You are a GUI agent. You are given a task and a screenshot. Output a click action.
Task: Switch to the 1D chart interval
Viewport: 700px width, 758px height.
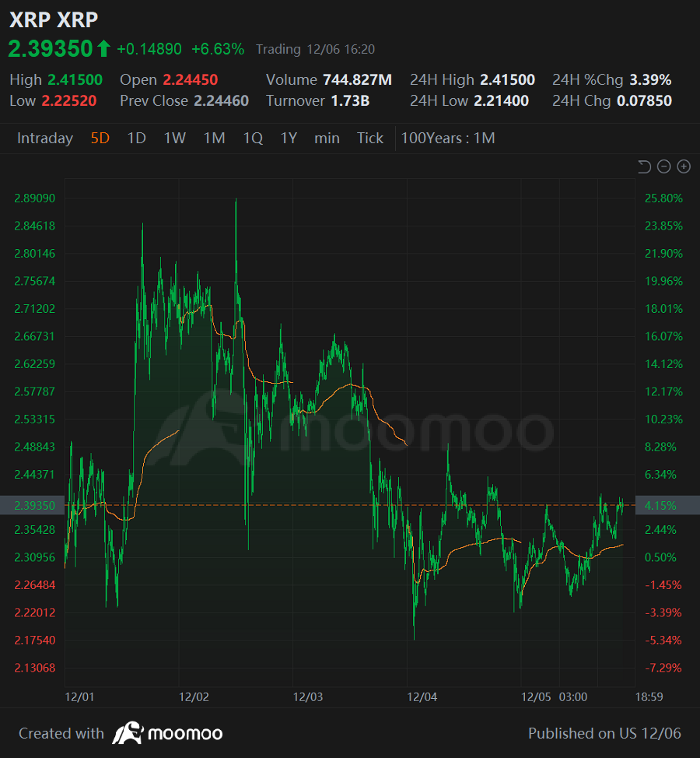pyautogui.click(x=136, y=139)
